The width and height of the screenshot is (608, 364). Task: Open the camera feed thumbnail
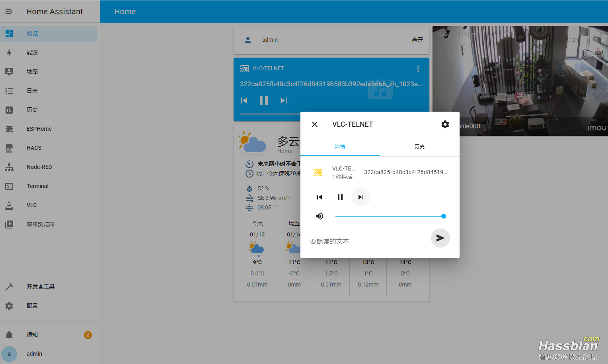[520, 81]
